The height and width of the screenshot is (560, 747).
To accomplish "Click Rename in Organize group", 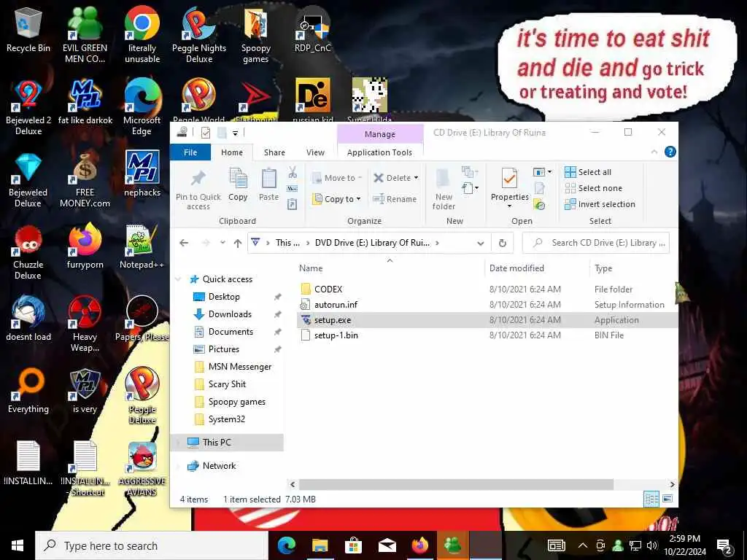I will coord(395,199).
